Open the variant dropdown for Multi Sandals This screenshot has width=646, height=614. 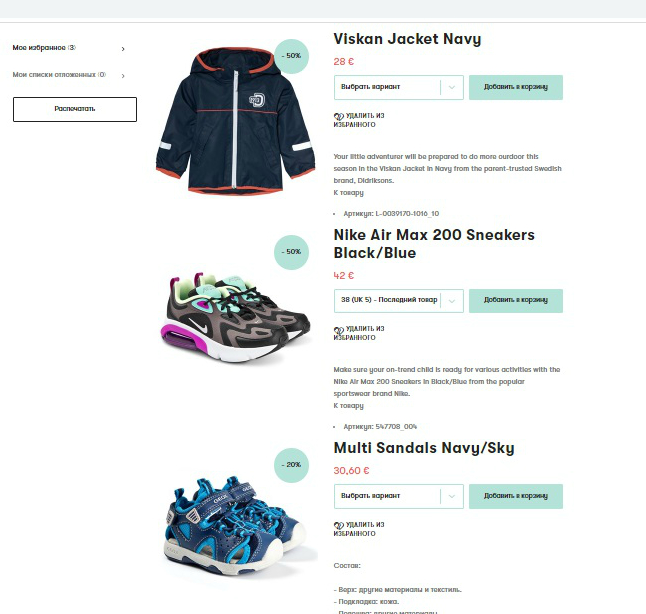[x=399, y=496]
